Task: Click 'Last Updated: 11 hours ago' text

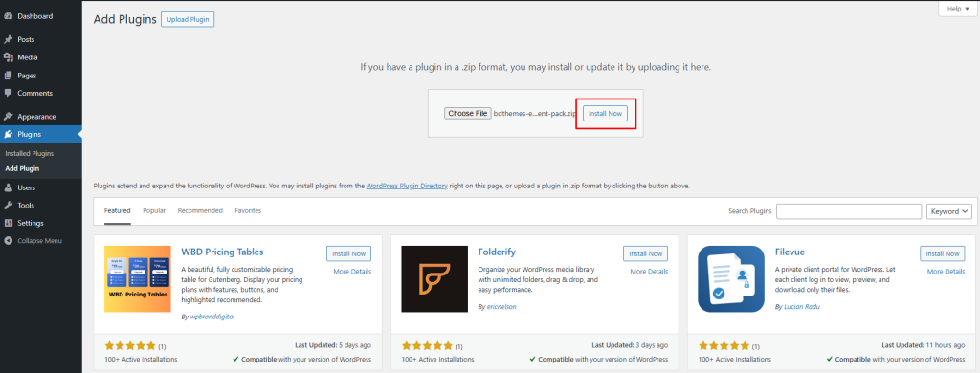Action: pos(924,345)
